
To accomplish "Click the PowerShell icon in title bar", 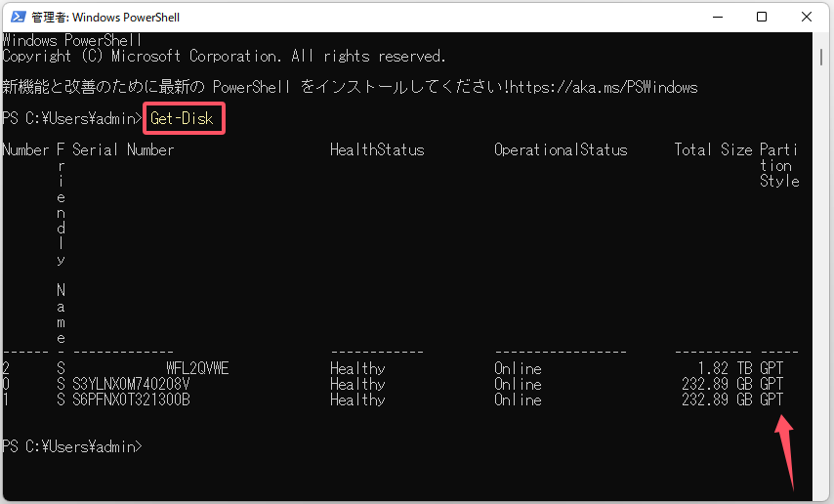I will point(19,17).
